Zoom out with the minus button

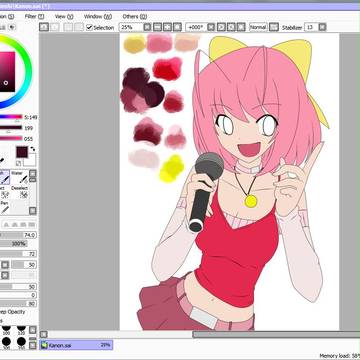coord(158,27)
